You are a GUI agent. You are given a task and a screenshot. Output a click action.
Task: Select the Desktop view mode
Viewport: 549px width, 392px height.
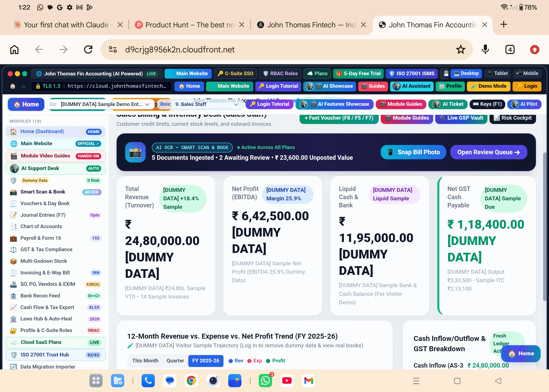point(466,73)
